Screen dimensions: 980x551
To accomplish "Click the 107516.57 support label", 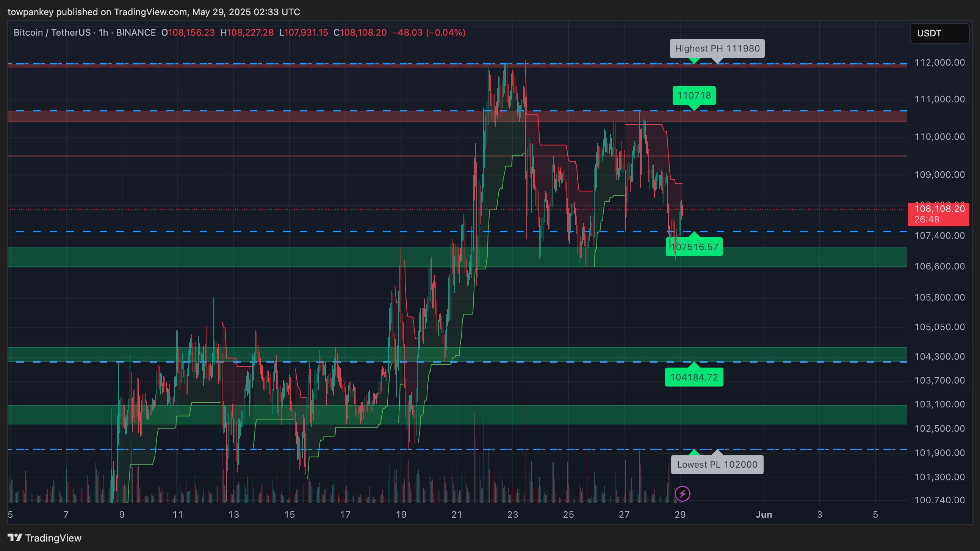I will click(694, 247).
